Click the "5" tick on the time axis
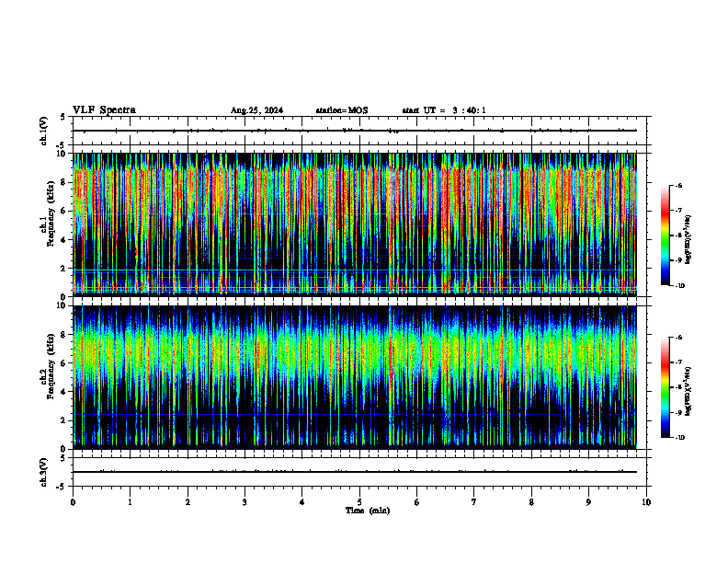 click(x=359, y=502)
